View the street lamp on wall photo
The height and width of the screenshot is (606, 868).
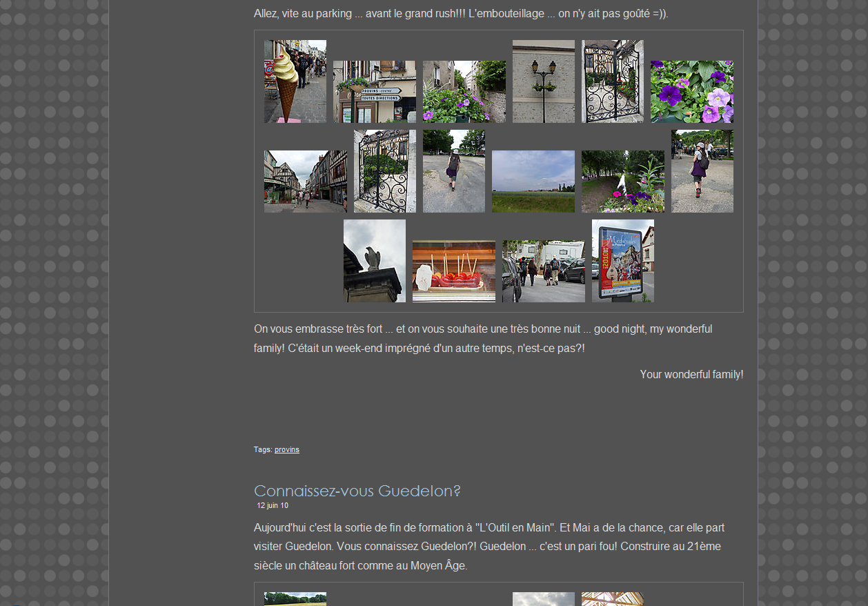pyautogui.click(x=543, y=81)
